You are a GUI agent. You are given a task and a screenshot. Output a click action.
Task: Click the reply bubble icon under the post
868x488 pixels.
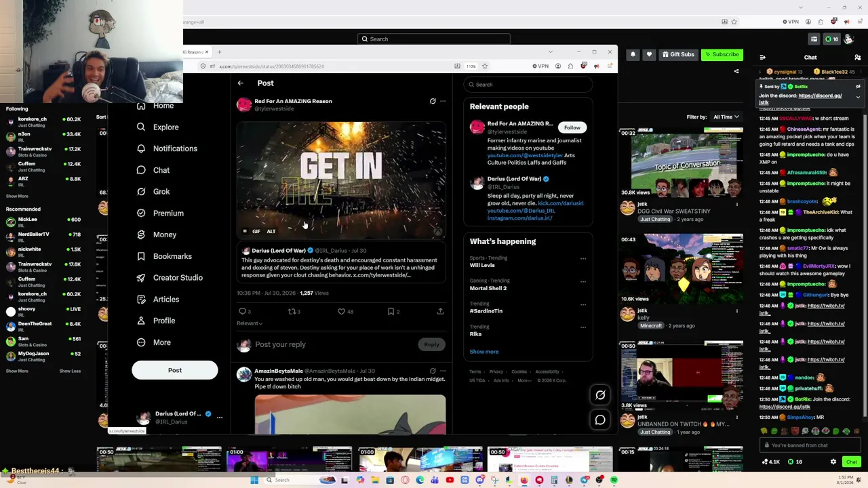243,311
